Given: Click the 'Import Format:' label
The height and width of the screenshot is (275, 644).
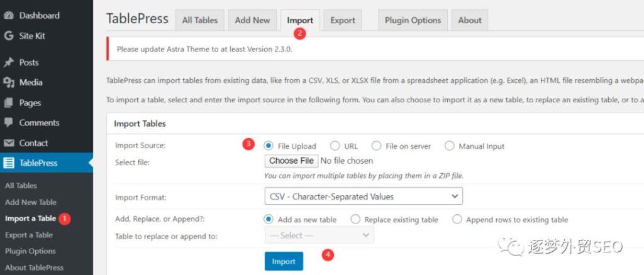Looking at the screenshot, I should [140, 198].
